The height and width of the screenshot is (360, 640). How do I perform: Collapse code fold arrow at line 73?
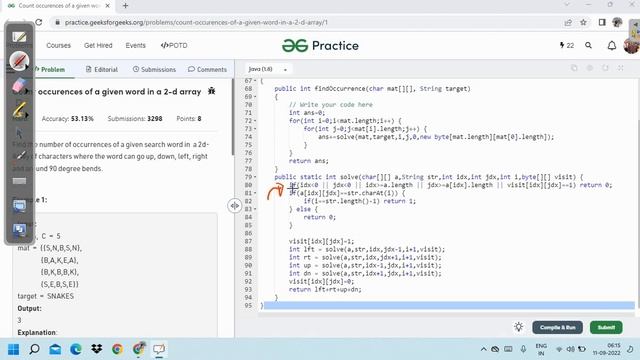point(256,129)
